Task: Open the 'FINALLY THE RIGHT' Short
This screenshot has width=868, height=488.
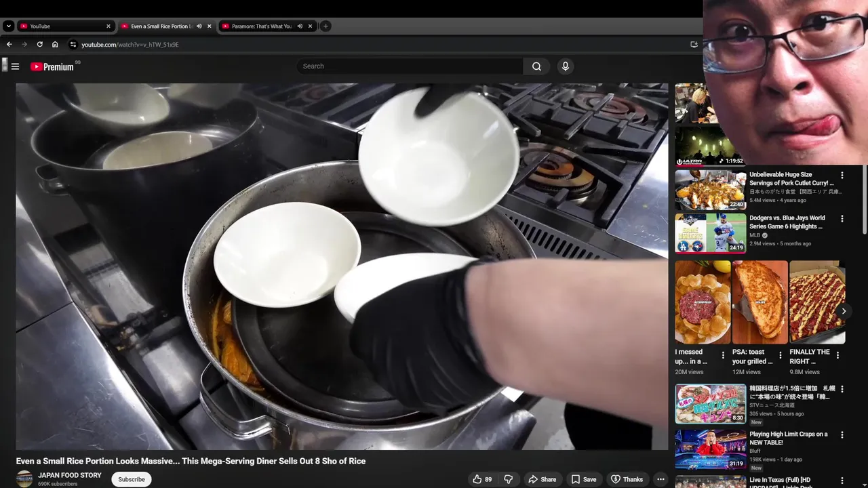Action: pos(817,302)
